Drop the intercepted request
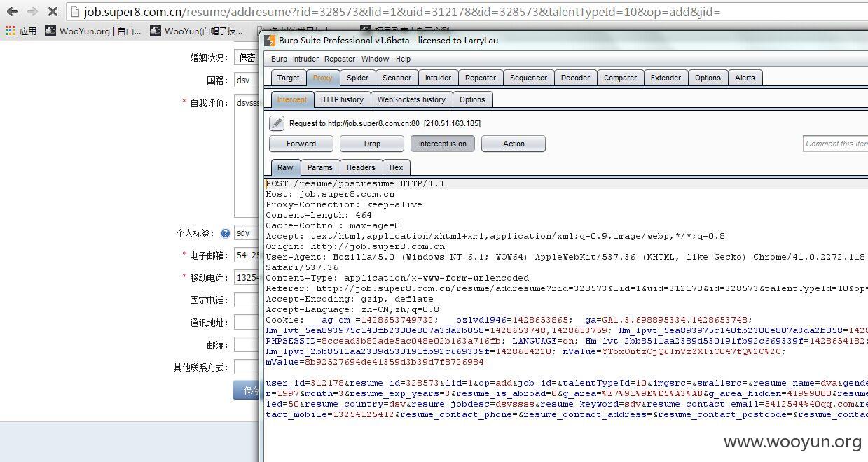 click(372, 143)
